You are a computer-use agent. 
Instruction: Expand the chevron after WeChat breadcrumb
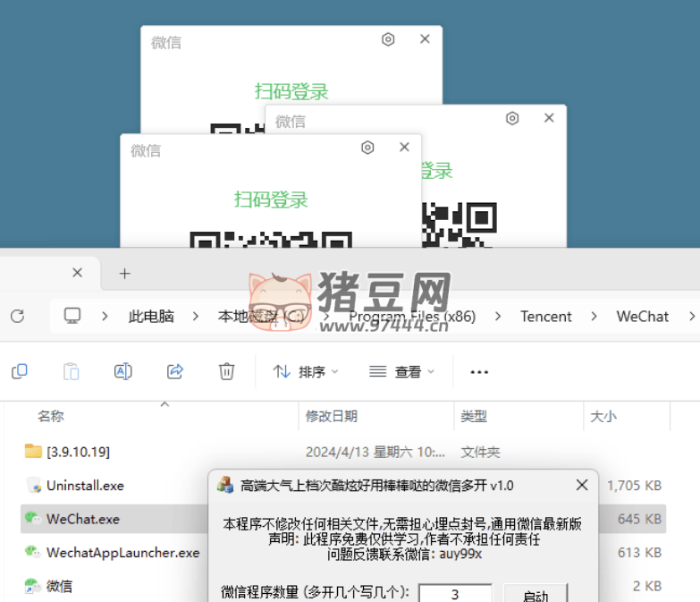coord(691,316)
